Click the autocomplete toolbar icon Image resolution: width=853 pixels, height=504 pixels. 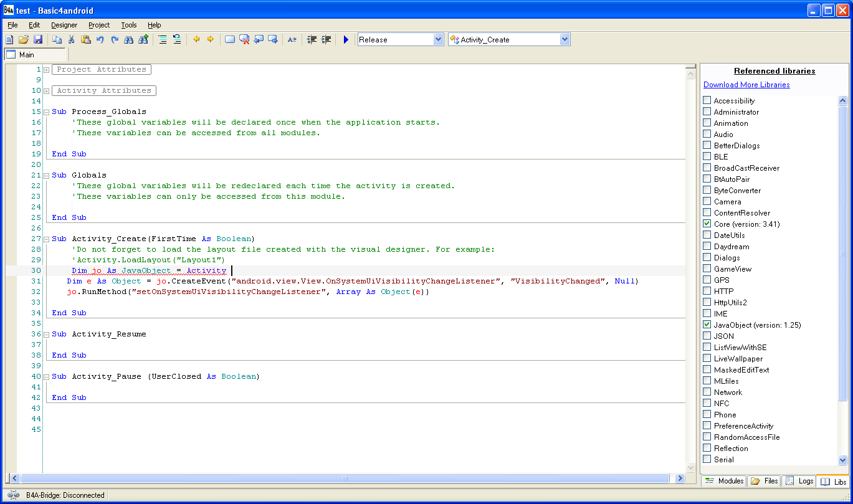pyautogui.click(x=292, y=39)
